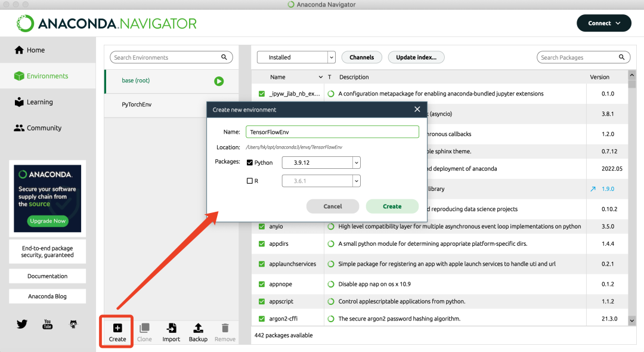Click the Upgrade Now button
The height and width of the screenshot is (352, 644).
click(48, 221)
